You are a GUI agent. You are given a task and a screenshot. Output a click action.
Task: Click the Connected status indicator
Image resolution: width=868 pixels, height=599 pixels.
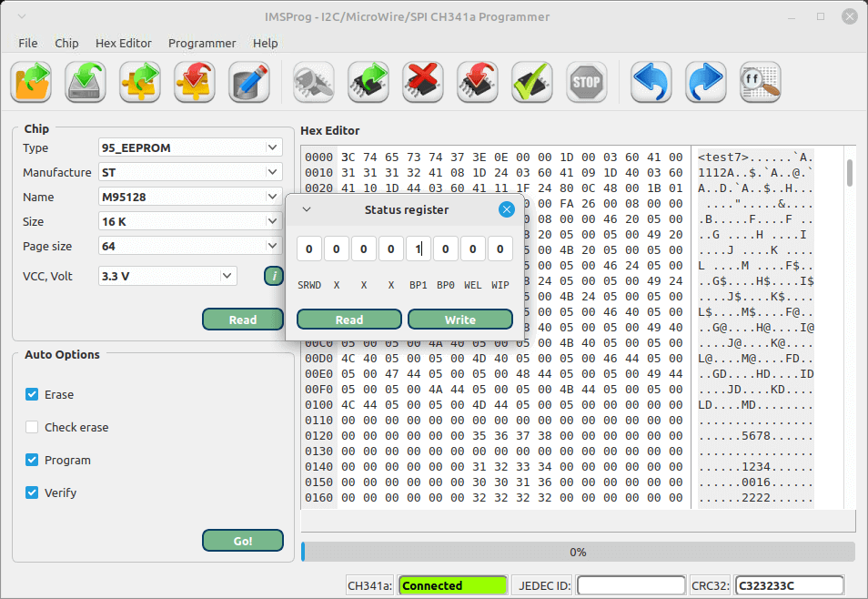pos(452,585)
